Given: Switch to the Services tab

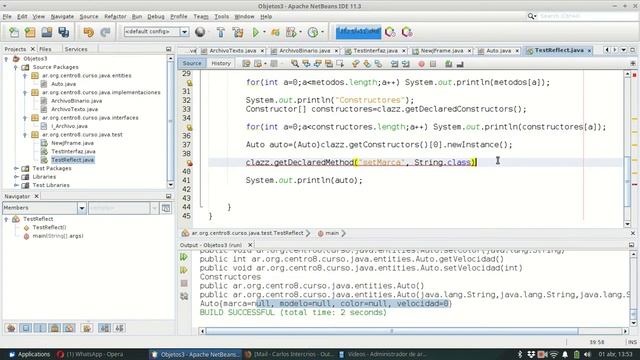Looking at the screenshot, I should (76, 49).
